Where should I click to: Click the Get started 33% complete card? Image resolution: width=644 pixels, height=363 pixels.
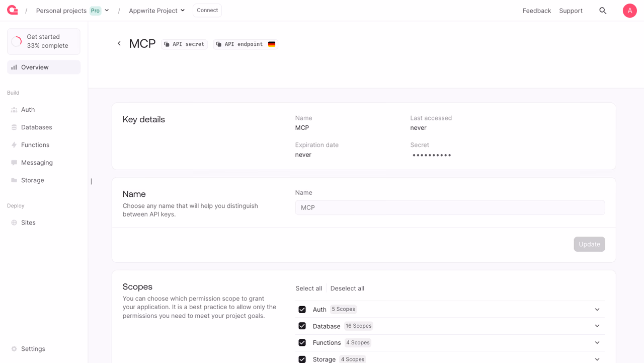(44, 41)
